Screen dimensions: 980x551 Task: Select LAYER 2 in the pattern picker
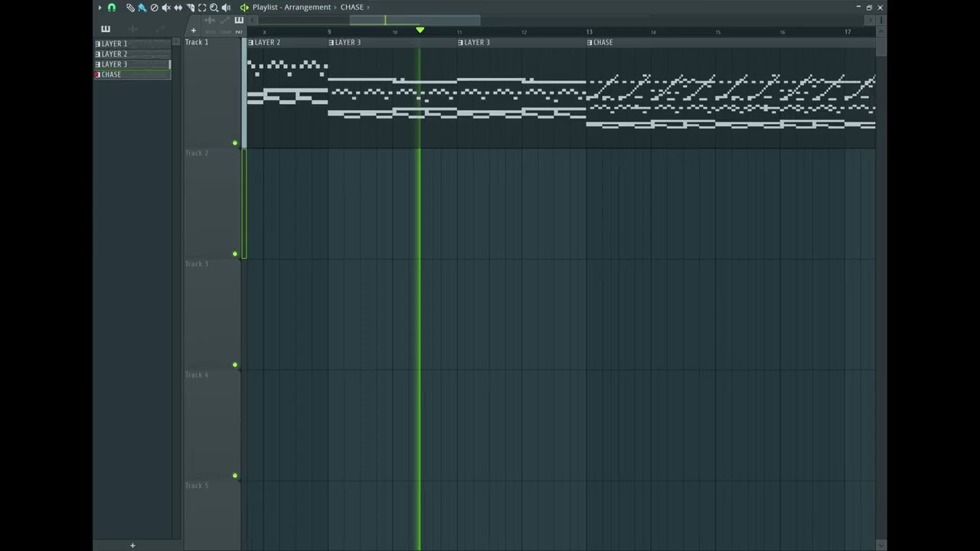tap(132, 54)
